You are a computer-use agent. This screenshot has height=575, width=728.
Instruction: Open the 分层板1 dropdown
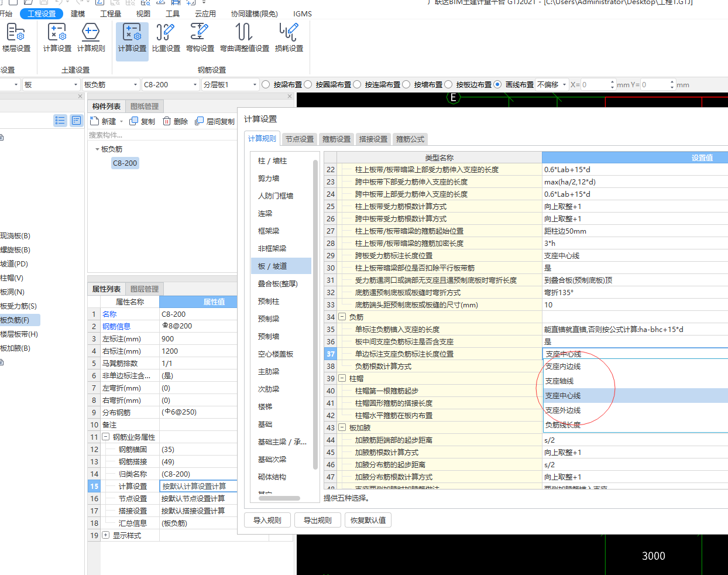[x=230, y=84]
